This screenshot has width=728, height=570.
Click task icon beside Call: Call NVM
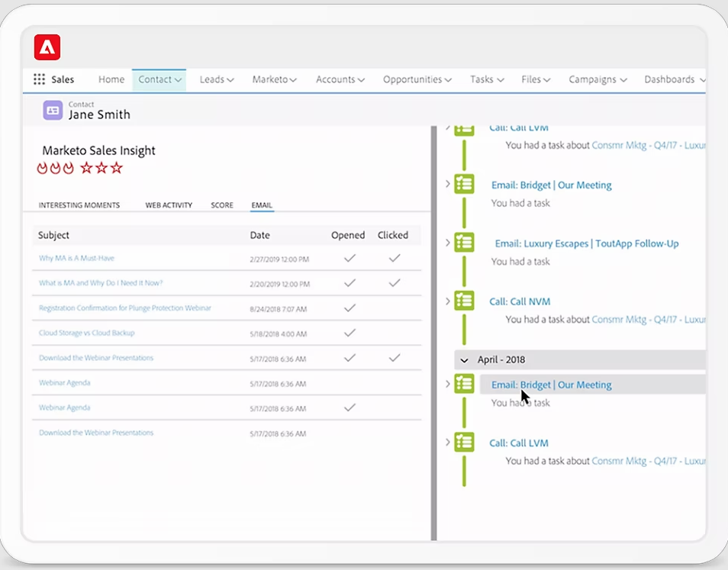click(464, 301)
